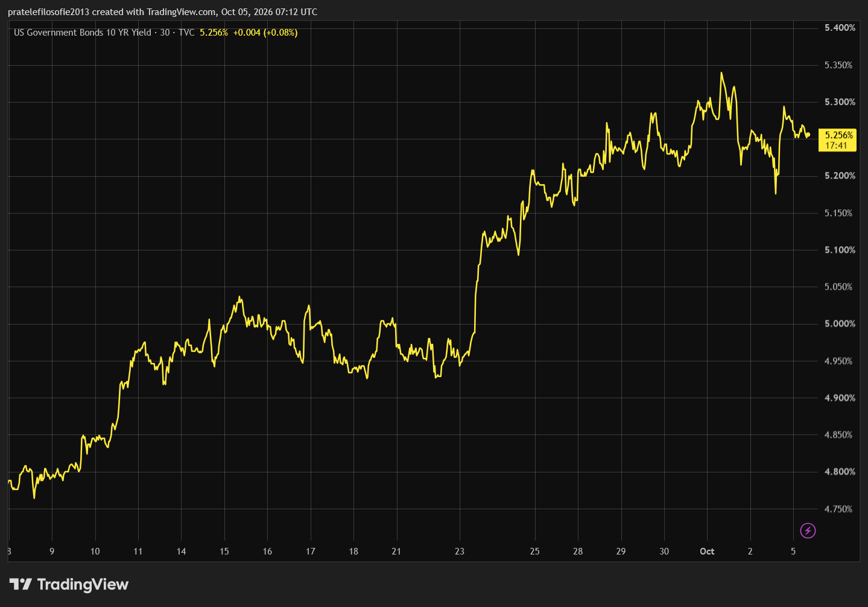Click the 4.750% price axis label
This screenshot has width=868, height=607.
coord(840,509)
